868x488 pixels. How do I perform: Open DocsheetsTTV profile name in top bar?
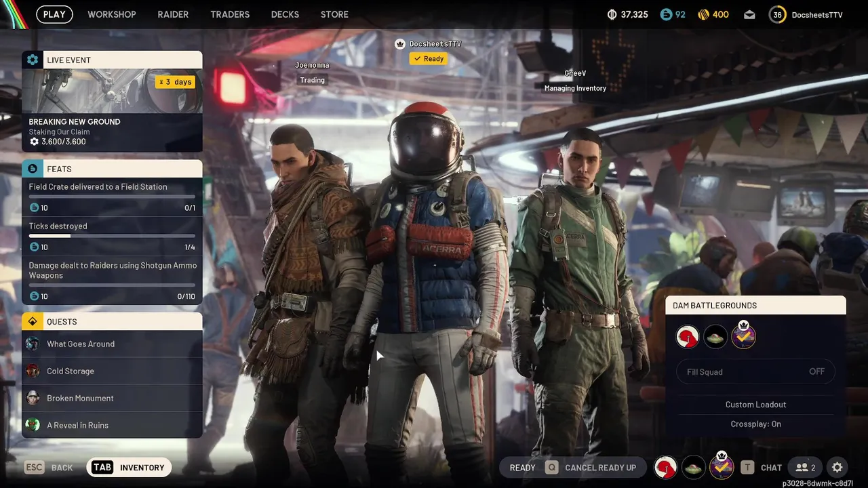click(817, 14)
